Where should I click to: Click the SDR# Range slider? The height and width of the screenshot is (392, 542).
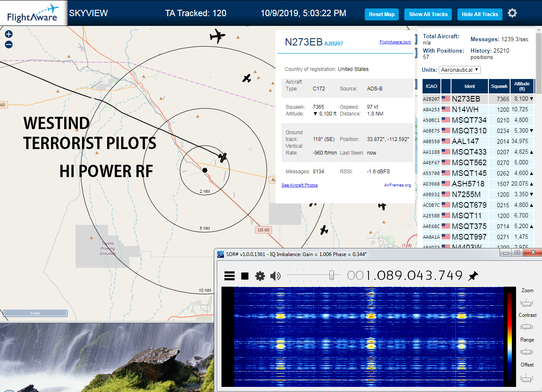(x=527, y=352)
